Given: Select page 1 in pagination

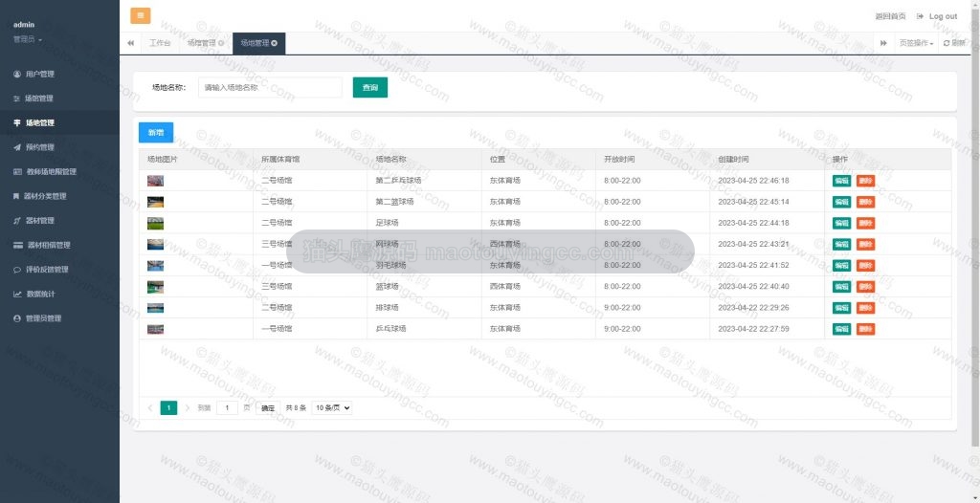Looking at the screenshot, I should 168,408.
